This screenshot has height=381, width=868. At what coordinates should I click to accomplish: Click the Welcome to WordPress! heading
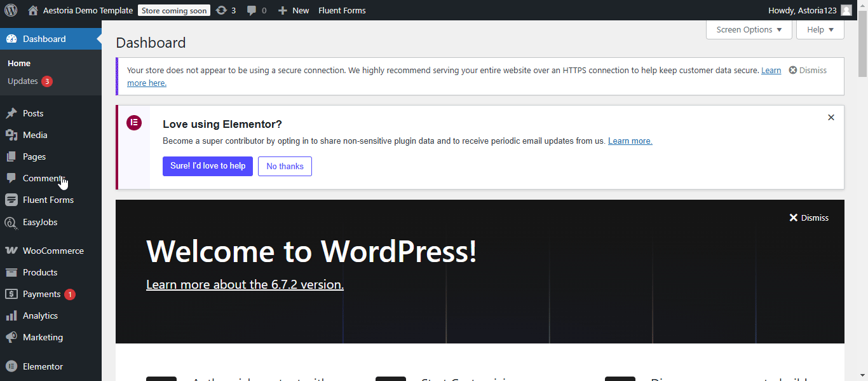(x=311, y=251)
